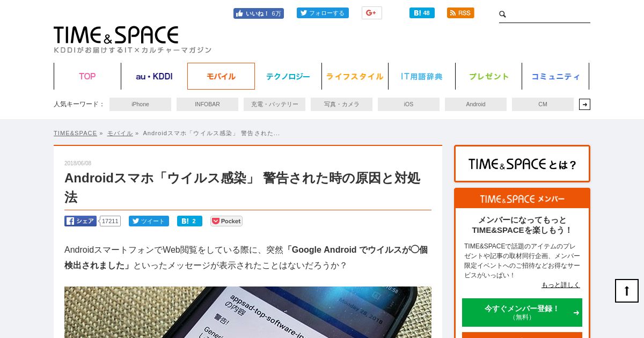Click the Twitter フォローする button

point(323,13)
